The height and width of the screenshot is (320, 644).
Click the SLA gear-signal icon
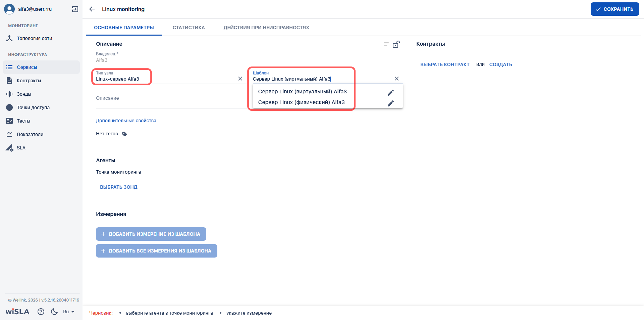click(9, 148)
